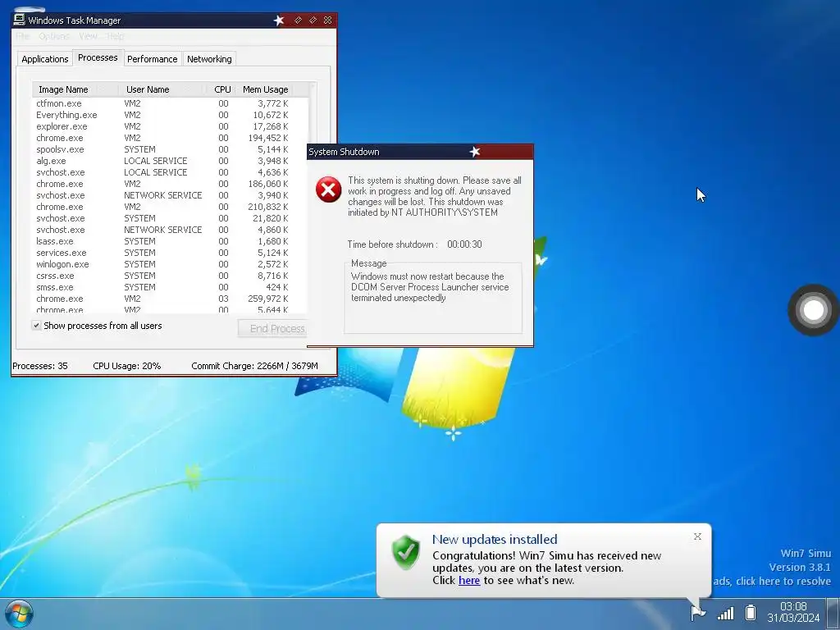
Task: Select the lsass.exe process row
Action: [170, 241]
